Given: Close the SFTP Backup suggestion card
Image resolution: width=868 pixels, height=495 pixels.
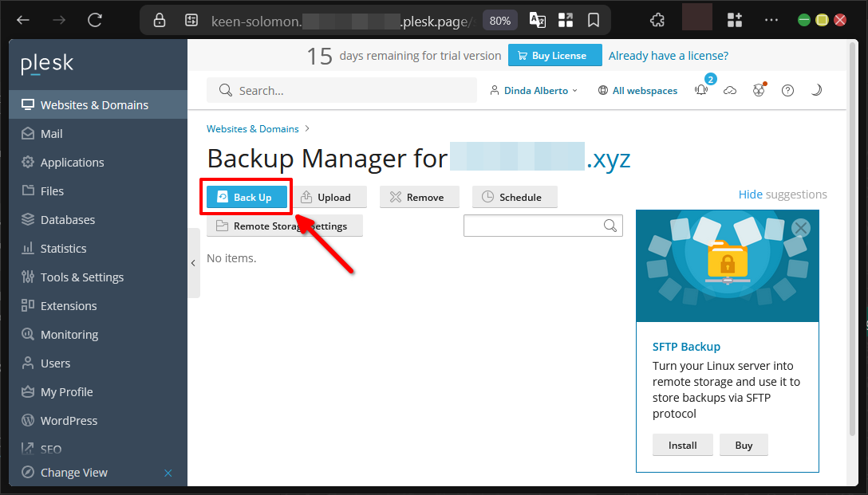Looking at the screenshot, I should [x=800, y=228].
